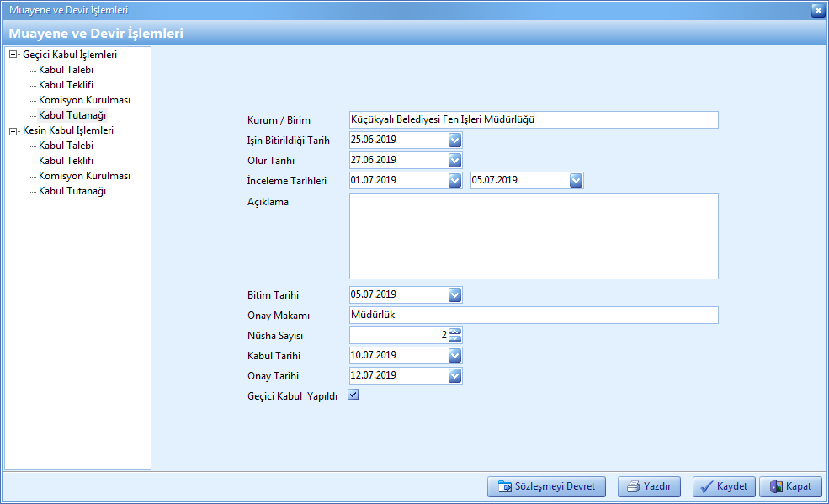
Task: Open the Olur Tarihi date dropdown
Action: click(x=454, y=160)
